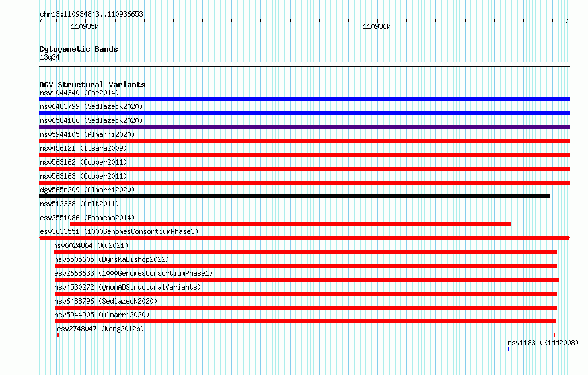This screenshot has height=375, width=588.
Task: Open nsv1183 (Kidd2008) label
Action: pyautogui.click(x=543, y=343)
